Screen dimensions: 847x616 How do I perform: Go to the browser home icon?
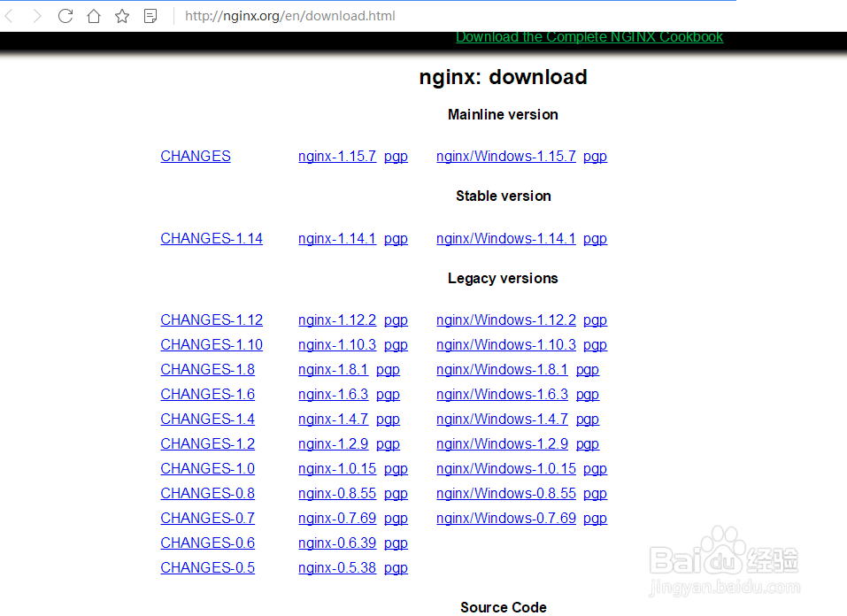pos(94,16)
